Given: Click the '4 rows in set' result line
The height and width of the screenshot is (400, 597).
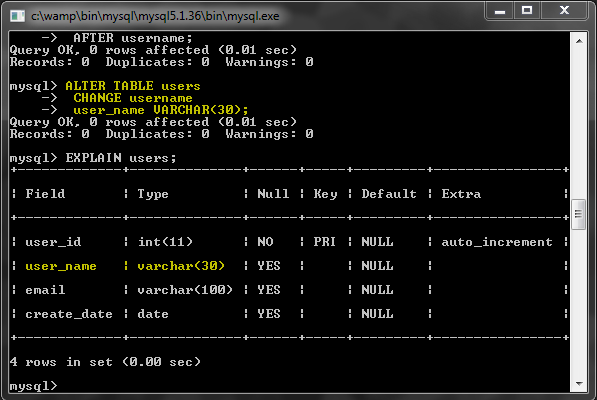Looking at the screenshot, I should pyautogui.click(x=105, y=362).
